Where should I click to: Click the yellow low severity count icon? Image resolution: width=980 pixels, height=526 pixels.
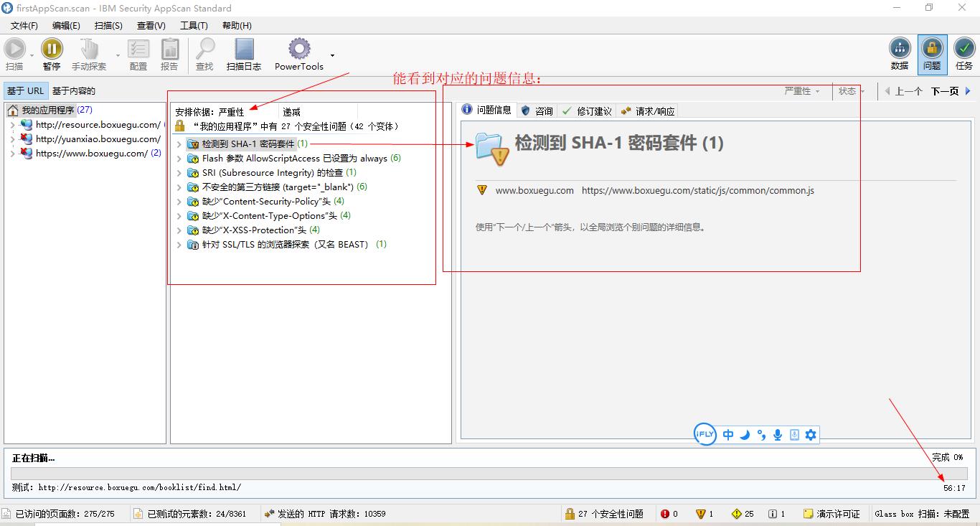coord(737,514)
